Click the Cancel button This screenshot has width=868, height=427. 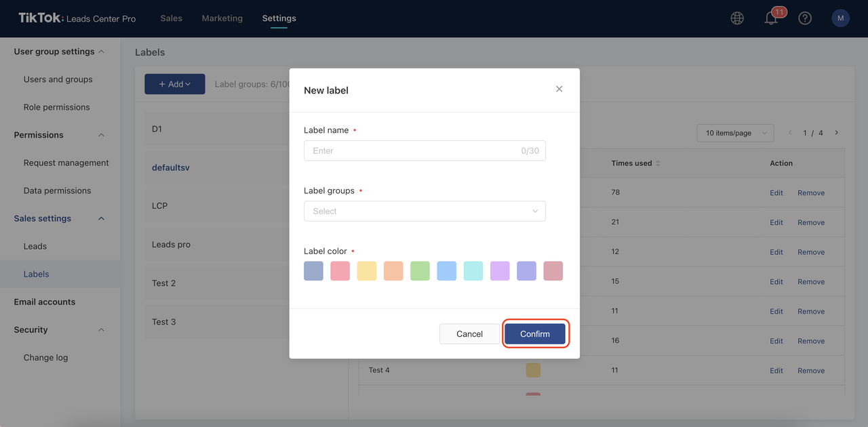pyautogui.click(x=469, y=334)
